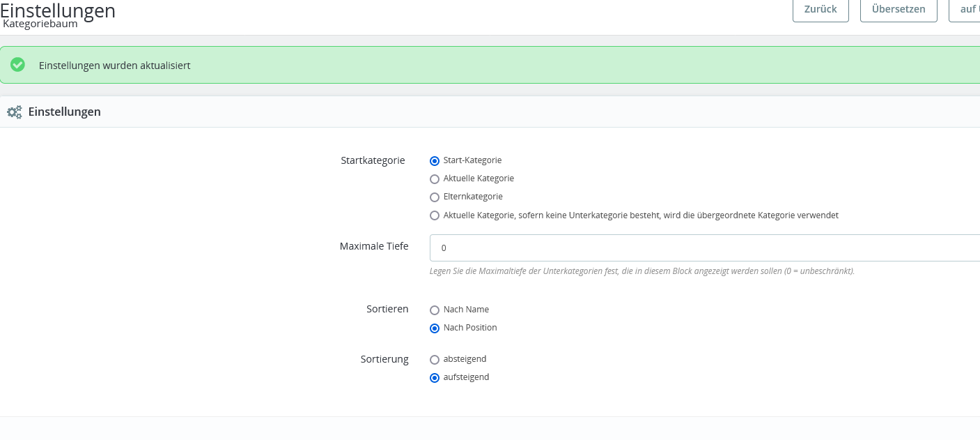Click the Maximale Tiefe field label
Screen dimensions: 980x440
point(374,246)
